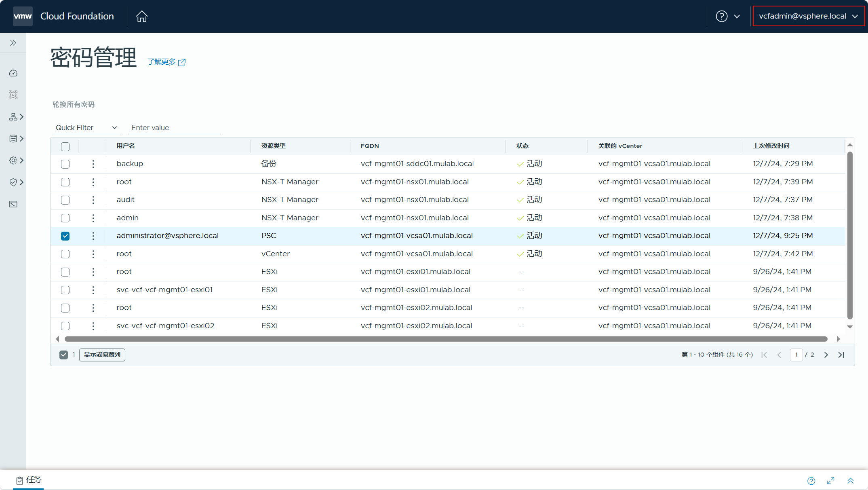
Task: Expand the sidebar navigation double-chevron
Action: point(13,43)
